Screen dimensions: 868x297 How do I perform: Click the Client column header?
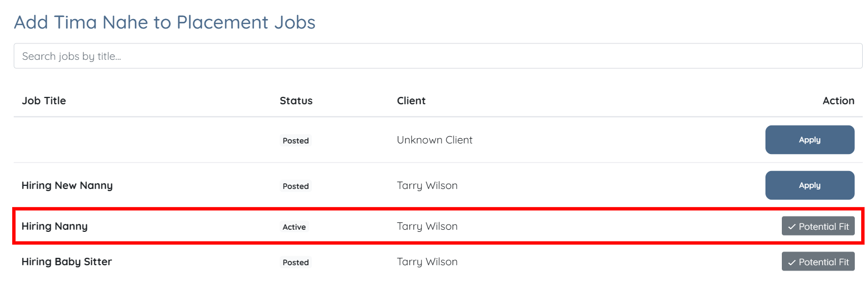(411, 101)
